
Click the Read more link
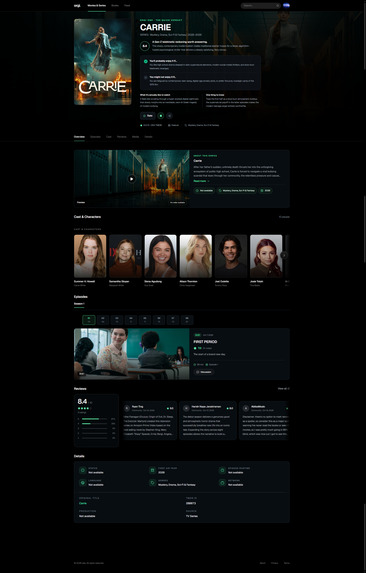coord(201,181)
